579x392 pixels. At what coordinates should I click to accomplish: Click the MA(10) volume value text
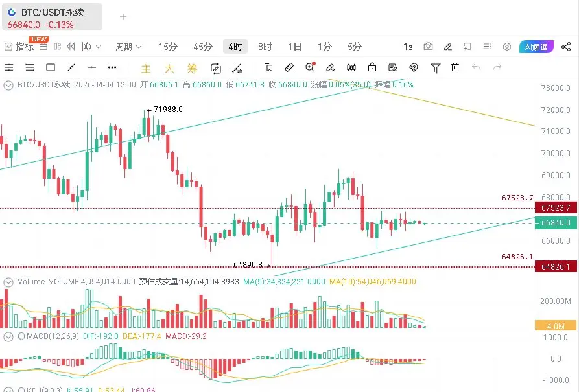click(373, 282)
